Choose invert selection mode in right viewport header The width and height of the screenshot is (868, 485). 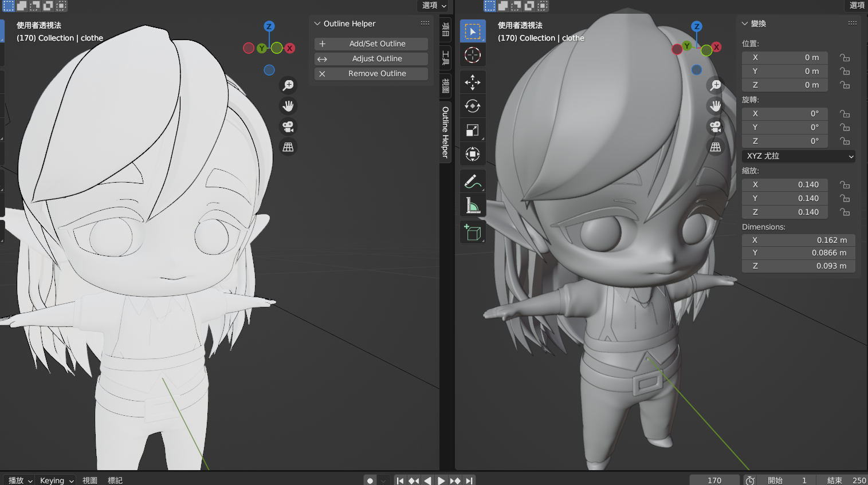click(x=529, y=6)
